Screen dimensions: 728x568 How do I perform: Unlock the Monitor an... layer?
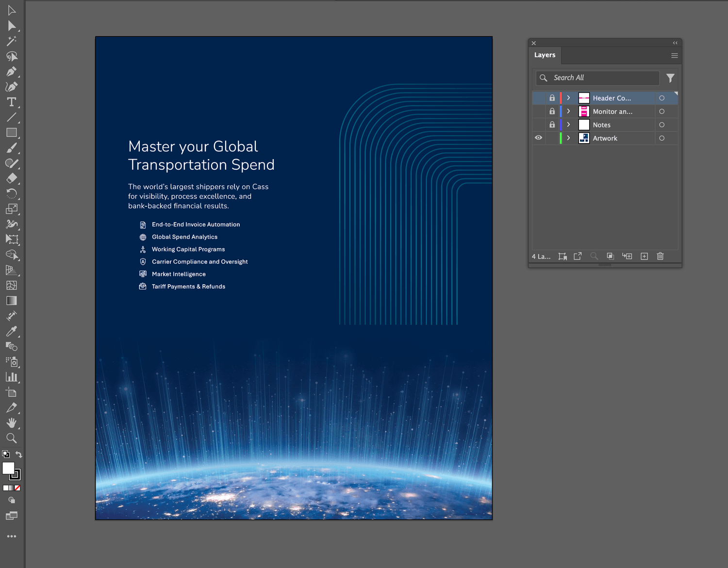click(552, 112)
